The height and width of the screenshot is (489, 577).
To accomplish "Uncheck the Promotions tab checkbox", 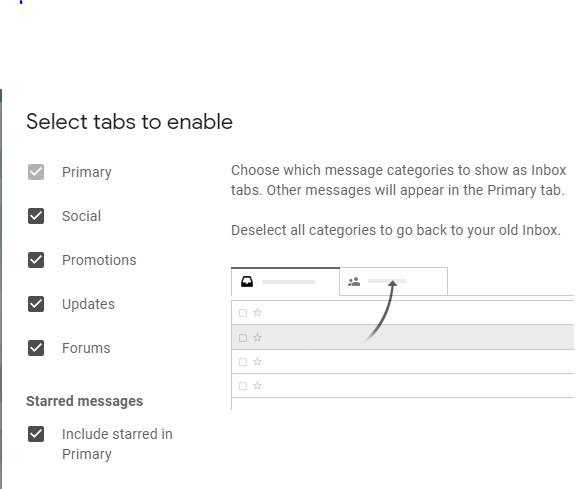I will (x=36, y=260).
